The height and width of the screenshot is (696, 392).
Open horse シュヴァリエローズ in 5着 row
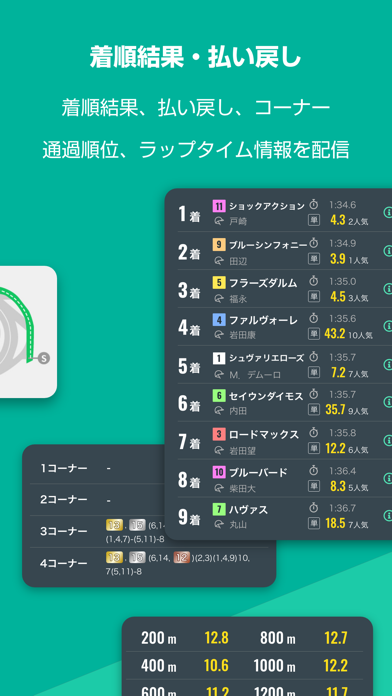[x=266, y=358]
